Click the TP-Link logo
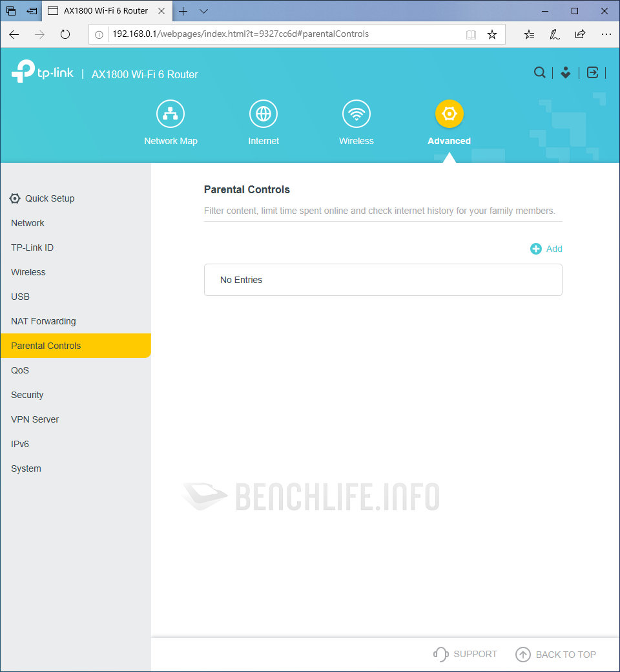The image size is (620, 672). coord(43,71)
